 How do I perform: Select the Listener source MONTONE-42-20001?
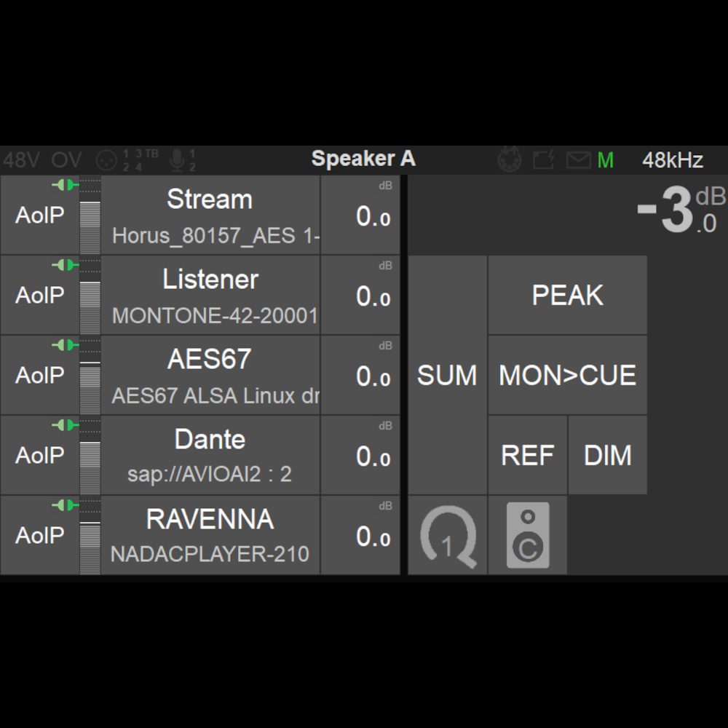(x=210, y=295)
